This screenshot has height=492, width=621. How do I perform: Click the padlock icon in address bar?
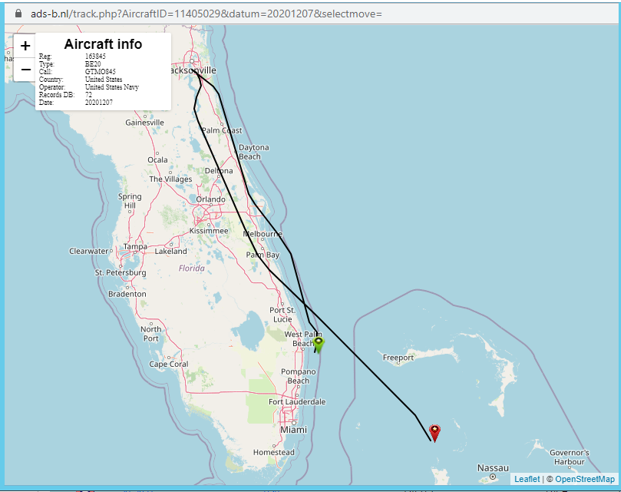coord(18,13)
